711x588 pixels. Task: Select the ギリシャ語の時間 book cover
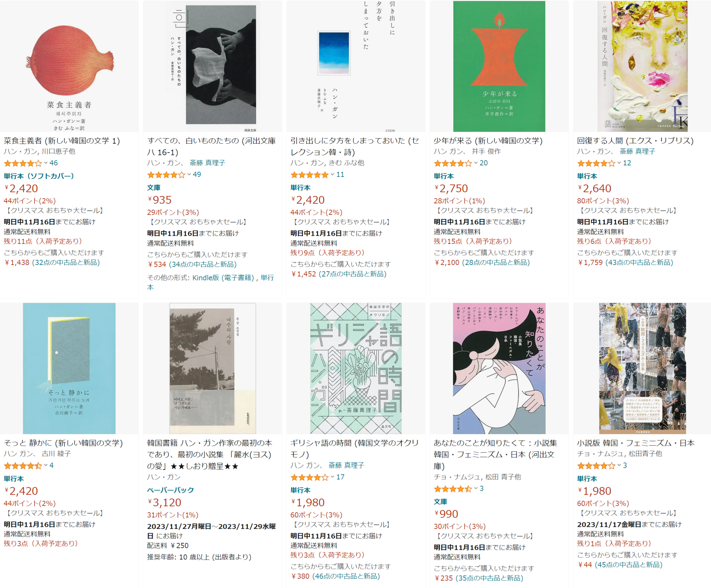[x=355, y=368]
